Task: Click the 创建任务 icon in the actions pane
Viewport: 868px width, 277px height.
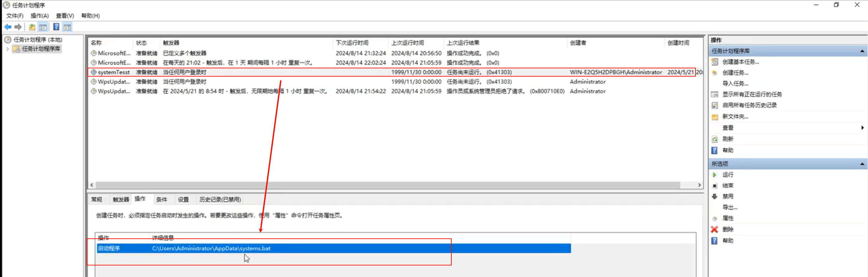Action: point(715,73)
